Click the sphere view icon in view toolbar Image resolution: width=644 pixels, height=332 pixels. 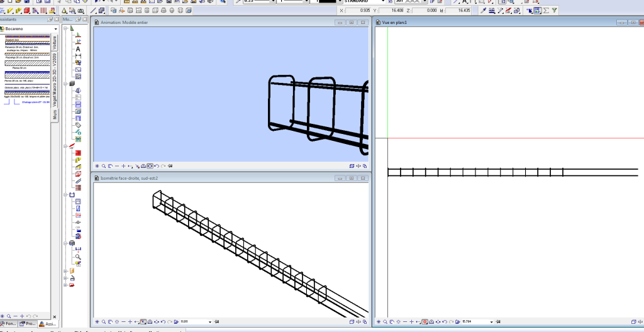172,10
